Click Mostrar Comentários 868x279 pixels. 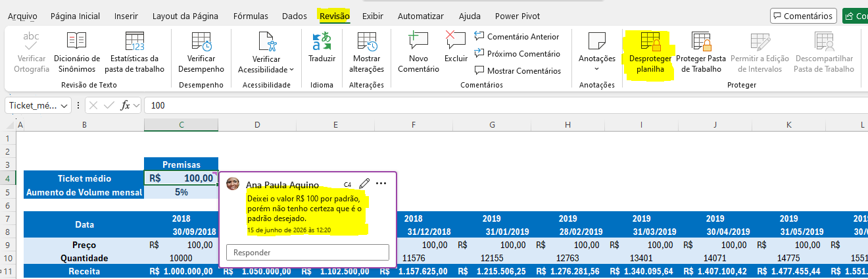(x=518, y=70)
